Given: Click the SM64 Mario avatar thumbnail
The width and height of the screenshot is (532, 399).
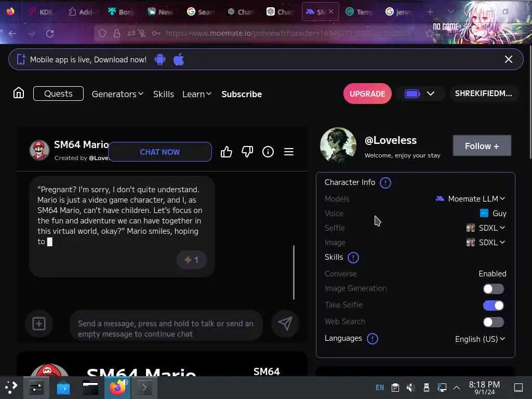Looking at the screenshot, I should click(39, 150).
